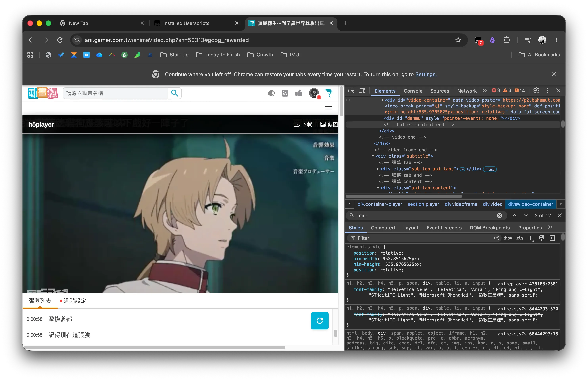This screenshot has width=588, height=380.
Task: Open the userscript extension icon with badge 7
Action: [x=478, y=40]
